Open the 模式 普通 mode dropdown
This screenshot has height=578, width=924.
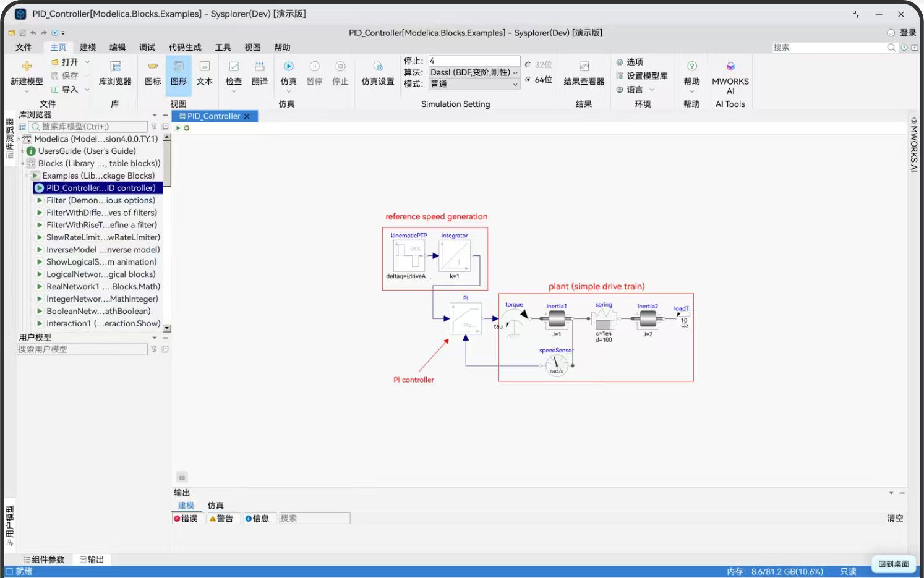click(474, 84)
